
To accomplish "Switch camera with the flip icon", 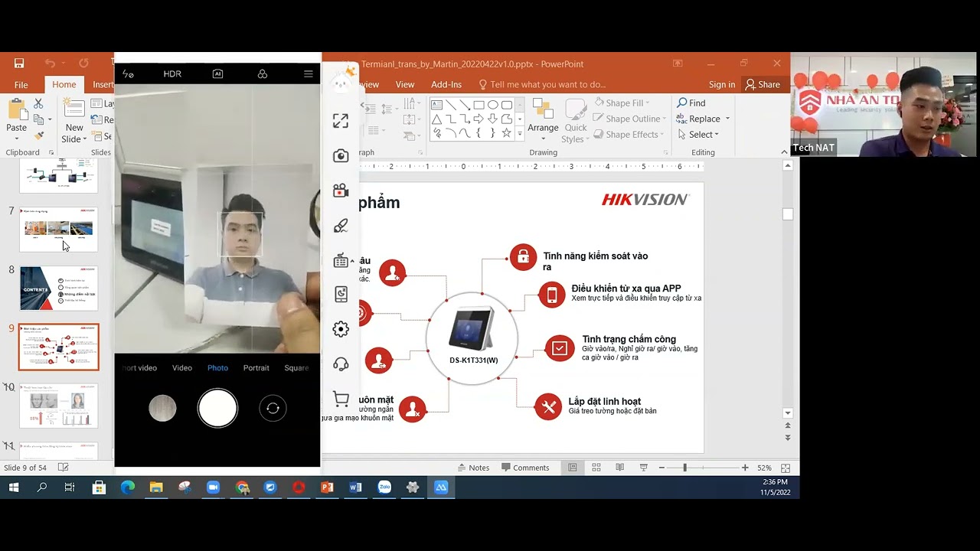I will pos(273,409).
